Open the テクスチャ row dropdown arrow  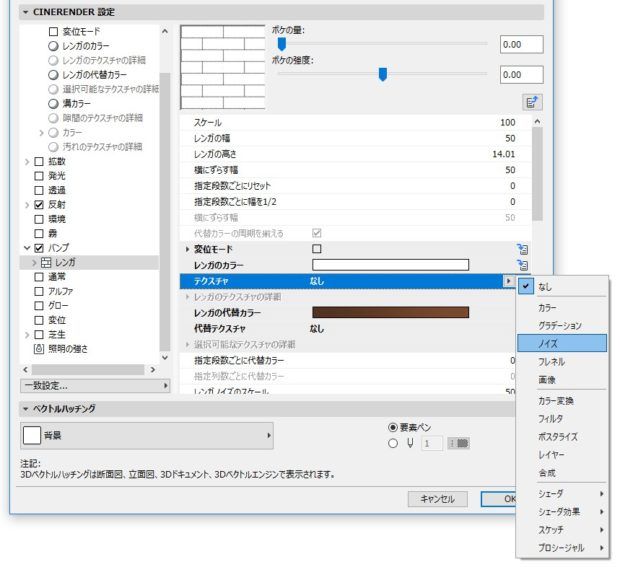(x=508, y=281)
